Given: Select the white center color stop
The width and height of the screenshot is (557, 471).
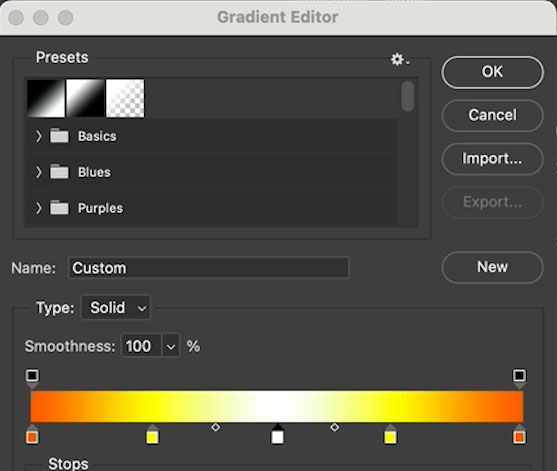Looking at the screenshot, I should [x=277, y=434].
